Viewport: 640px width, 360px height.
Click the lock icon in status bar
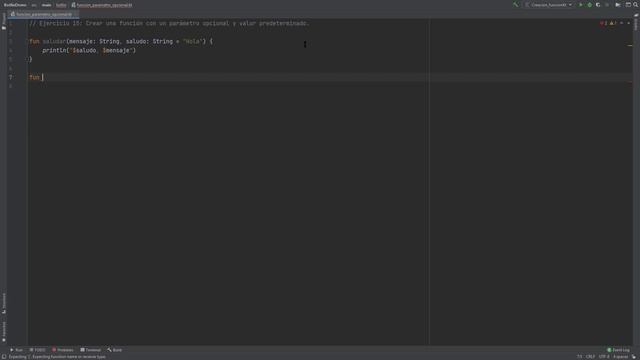634,357
